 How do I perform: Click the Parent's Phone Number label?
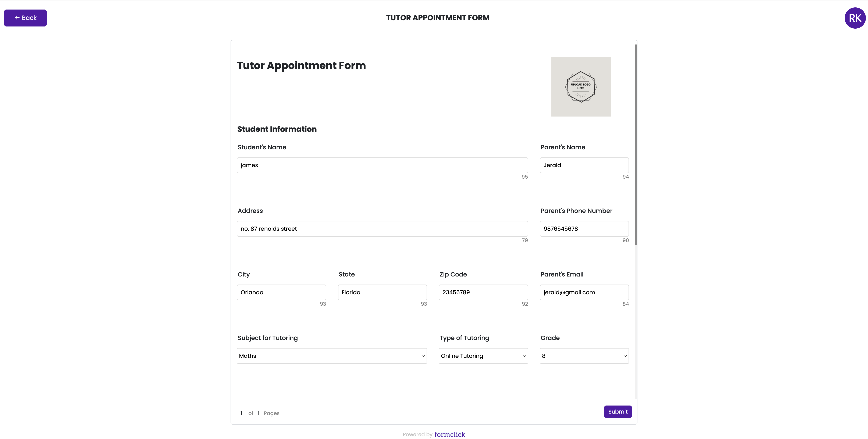[576, 211]
